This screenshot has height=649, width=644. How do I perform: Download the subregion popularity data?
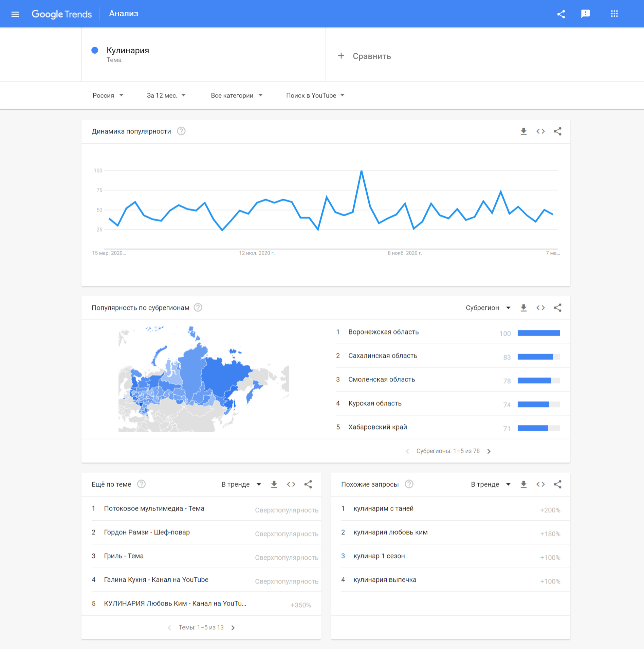[x=523, y=308]
